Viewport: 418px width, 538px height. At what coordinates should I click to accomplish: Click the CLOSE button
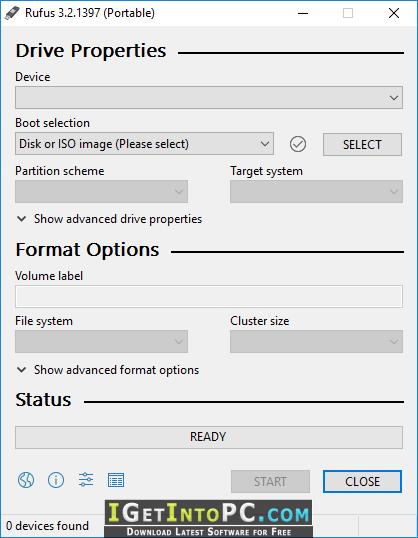tap(362, 481)
